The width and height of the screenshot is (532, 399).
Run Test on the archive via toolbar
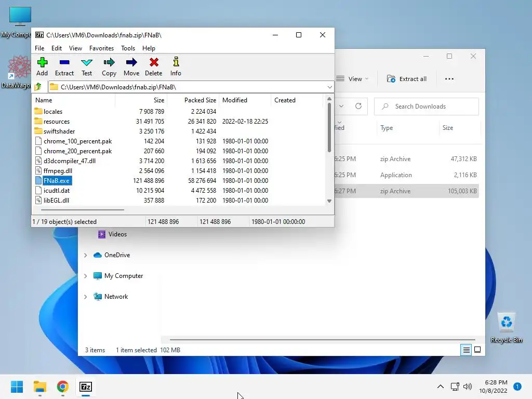click(x=87, y=66)
